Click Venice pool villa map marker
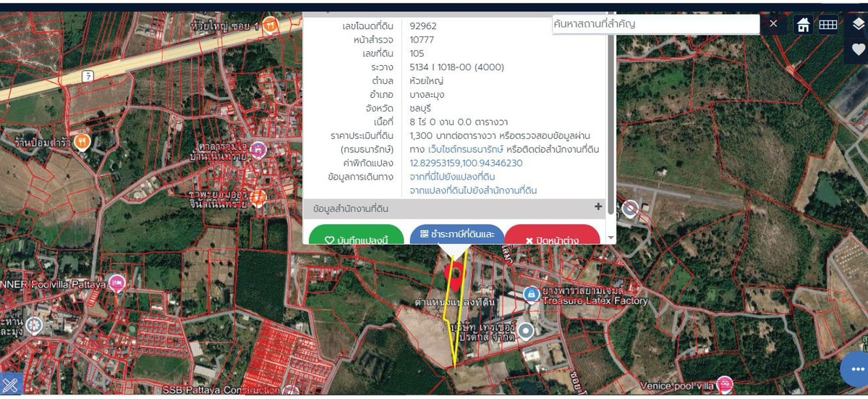Screen dimensions: 868x399 coord(724,384)
